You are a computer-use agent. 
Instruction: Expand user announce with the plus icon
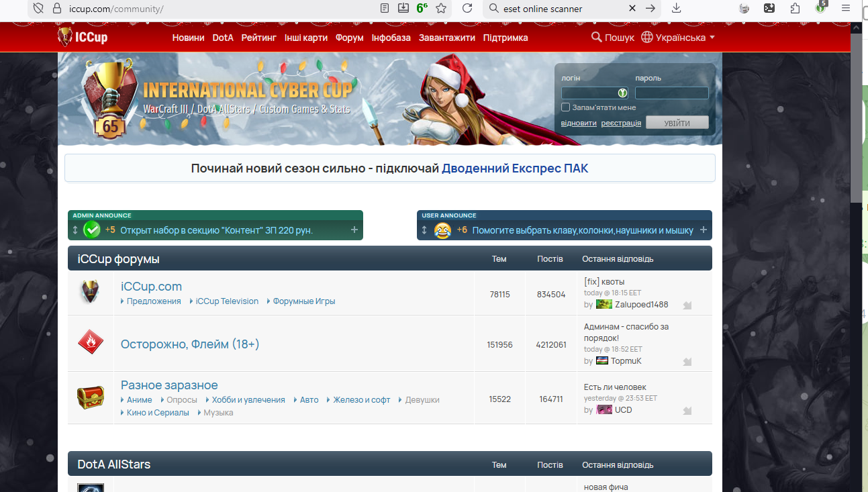coord(704,230)
